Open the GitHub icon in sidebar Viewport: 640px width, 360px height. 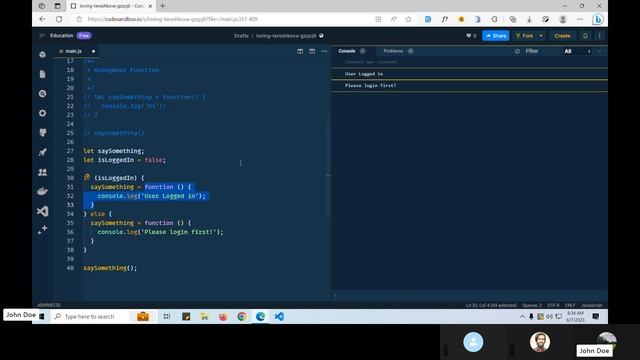click(x=42, y=133)
